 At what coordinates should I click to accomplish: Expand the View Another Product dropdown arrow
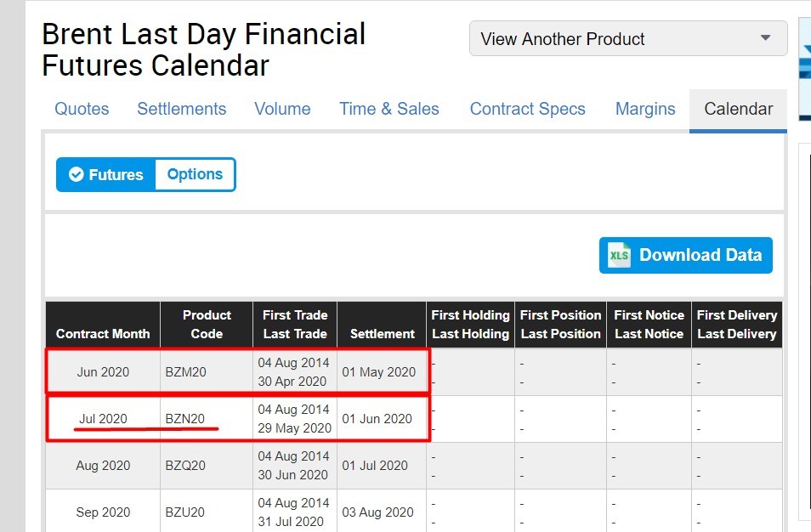click(765, 38)
